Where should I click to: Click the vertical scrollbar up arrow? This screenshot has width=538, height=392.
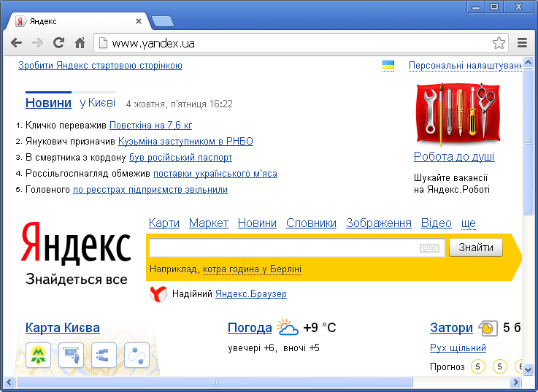(528, 63)
